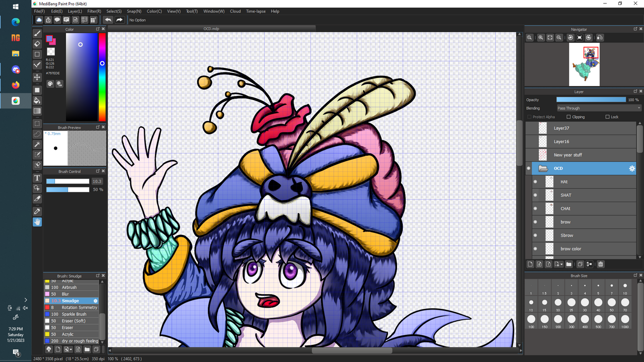Screen dimensions: 644x362
Task: Click the Zoom In icon in Navigator
Action: point(541,37)
